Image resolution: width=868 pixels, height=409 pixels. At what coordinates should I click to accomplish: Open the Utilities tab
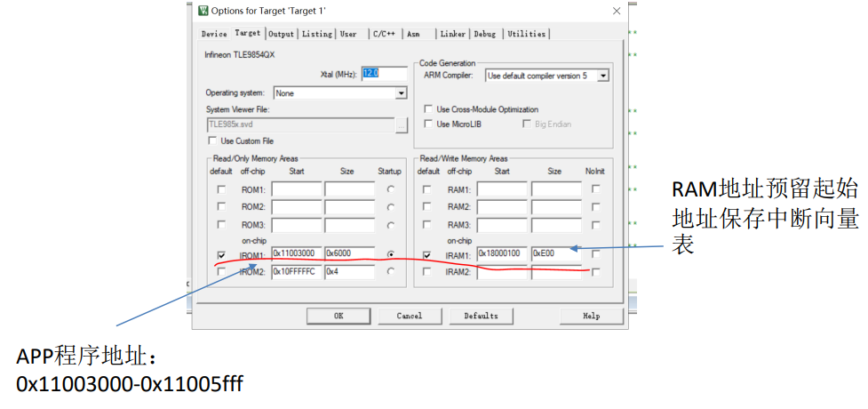pyautogui.click(x=527, y=34)
